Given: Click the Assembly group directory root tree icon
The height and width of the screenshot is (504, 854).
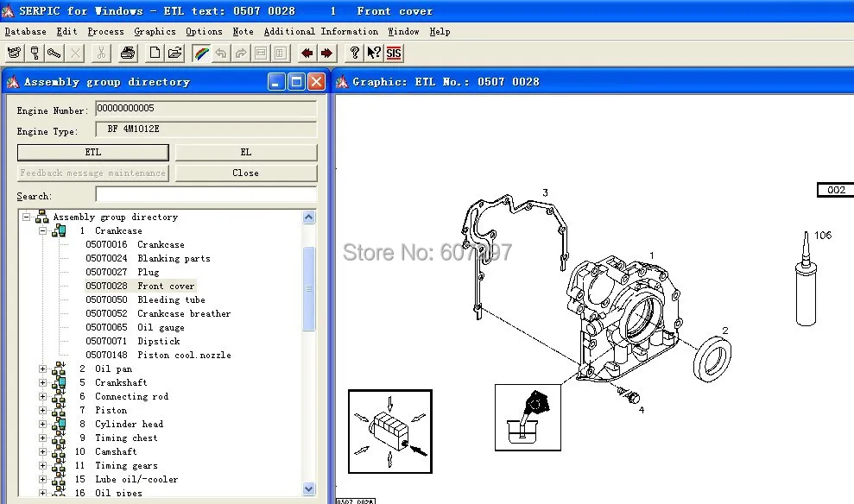Looking at the screenshot, I should coord(42,217).
